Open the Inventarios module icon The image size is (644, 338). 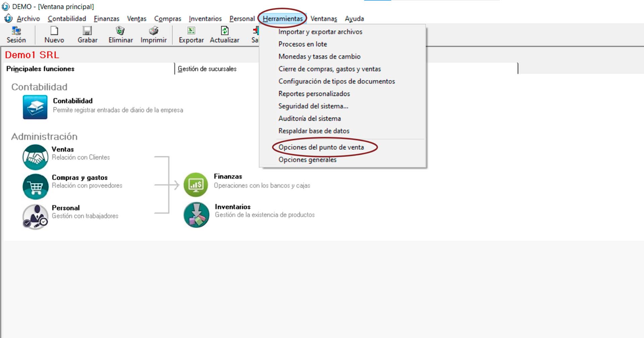[196, 215]
